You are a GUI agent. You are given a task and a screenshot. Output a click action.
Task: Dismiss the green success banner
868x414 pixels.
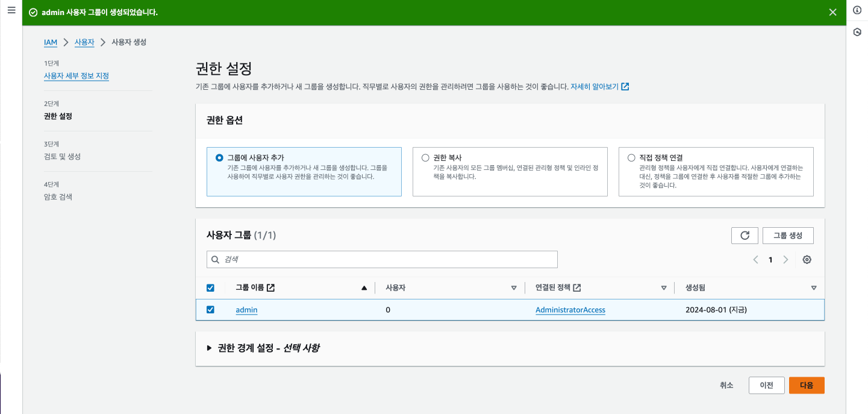point(833,12)
